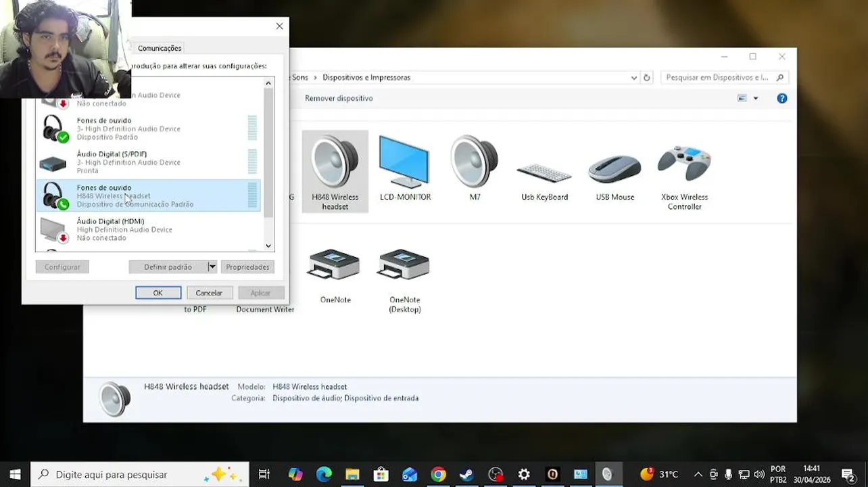The image size is (868, 487).
Task: Click the Propriedades button
Action: 247,266
